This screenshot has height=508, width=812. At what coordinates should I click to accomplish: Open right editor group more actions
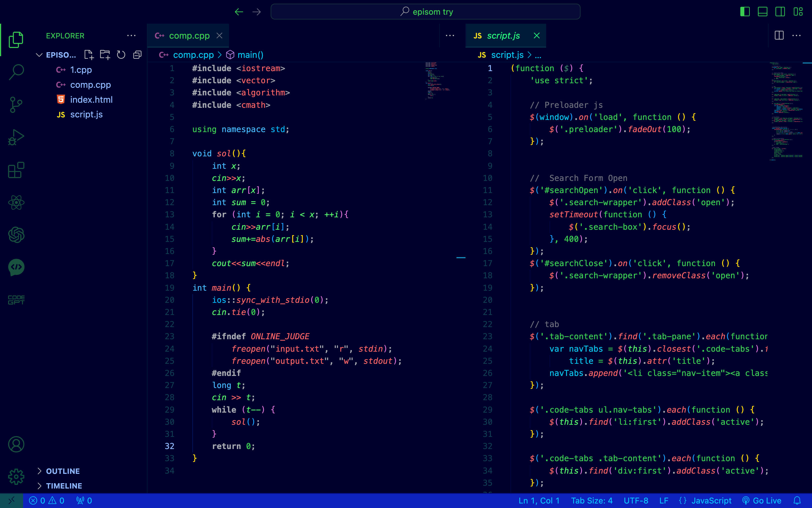tap(796, 36)
